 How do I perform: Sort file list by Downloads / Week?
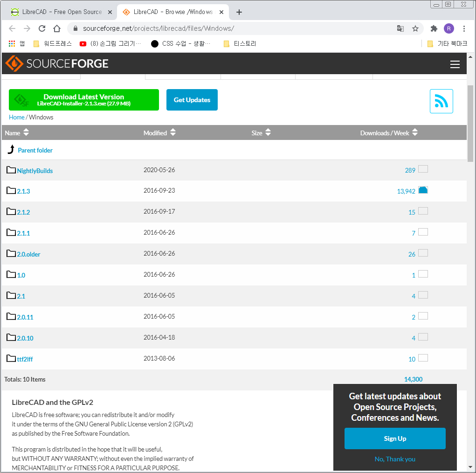389,133
